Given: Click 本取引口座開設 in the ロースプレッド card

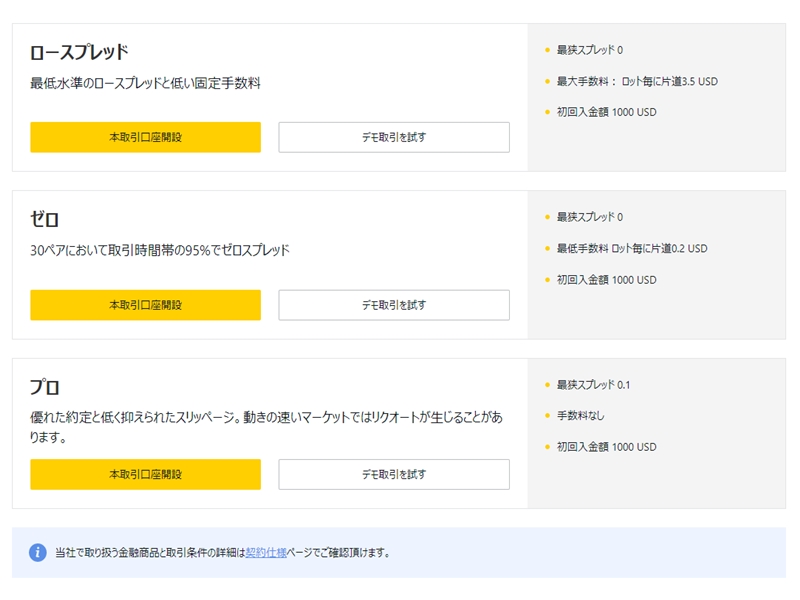Looking at the screenshot, I should [146, 137].
